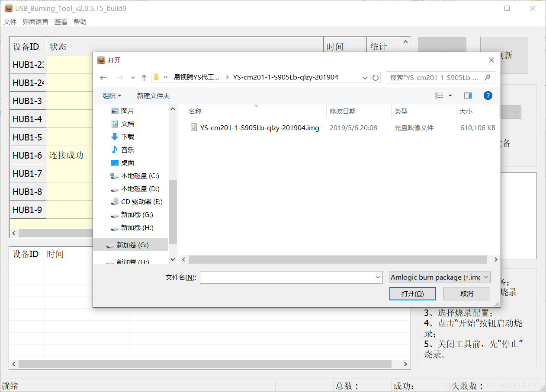
Task: Click the 文件名 file name input field
Action: tap(287, 277)
